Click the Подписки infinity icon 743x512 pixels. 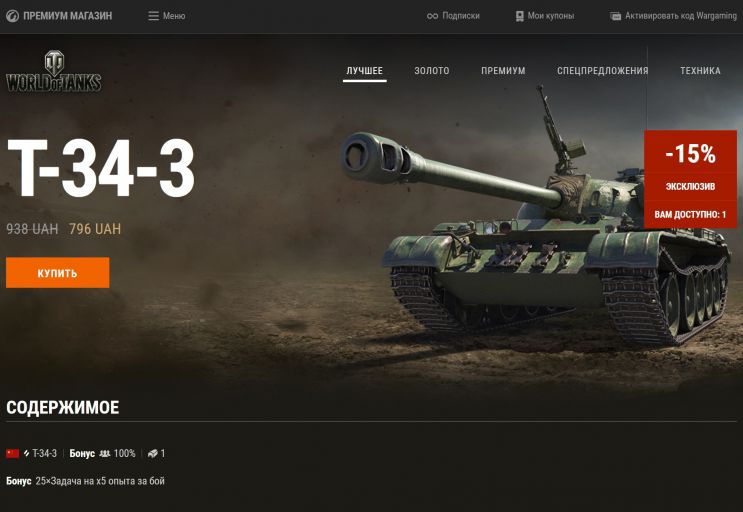click(x=432, y=16)
